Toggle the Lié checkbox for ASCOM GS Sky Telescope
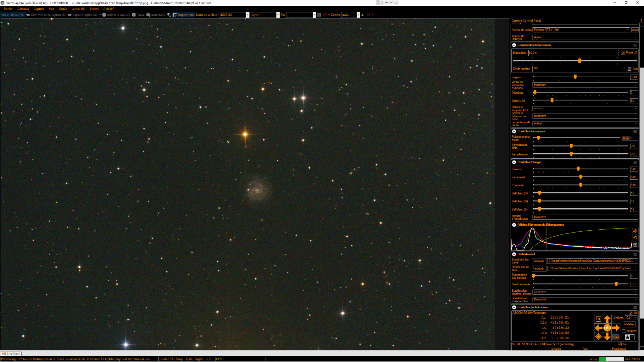Image resolution: width=644 pixels, height=362 pixels. (x=630, y=313)
